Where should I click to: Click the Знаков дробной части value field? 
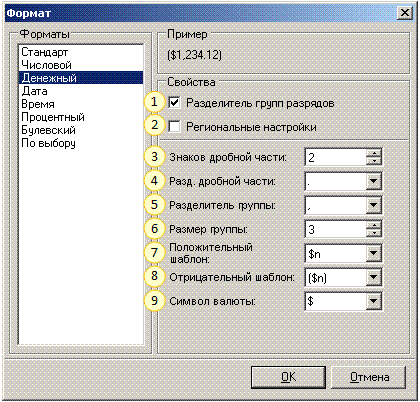click(x=336, y=157)
